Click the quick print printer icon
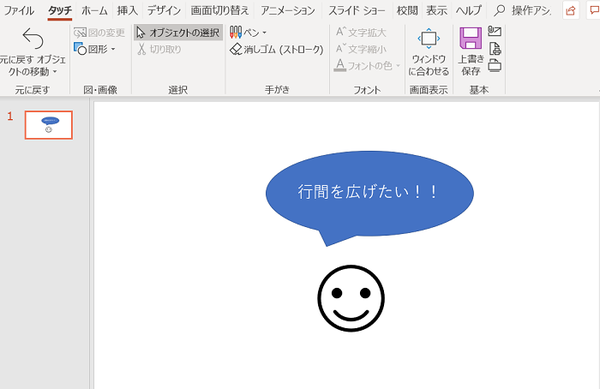Image resolution: width=600 pixels, height=389 pixels. point(494,65)
